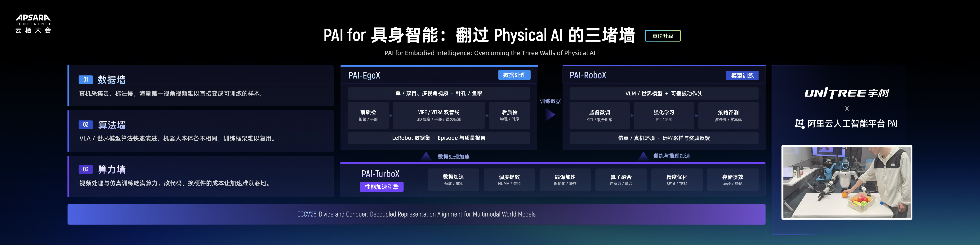Click the PAI-RoboX panel title
Screen dimensions: 980x245
588,75
